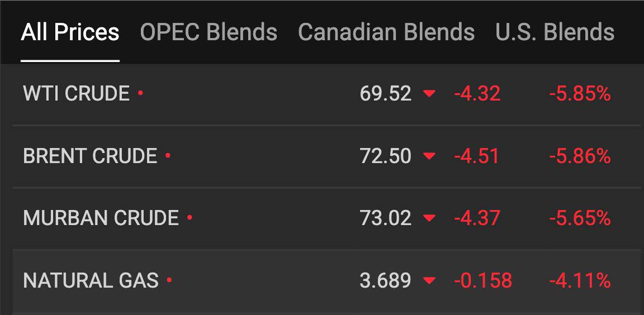
Task: Click the red down arrow beside Natural Gas price
Action: pos(429,281)
